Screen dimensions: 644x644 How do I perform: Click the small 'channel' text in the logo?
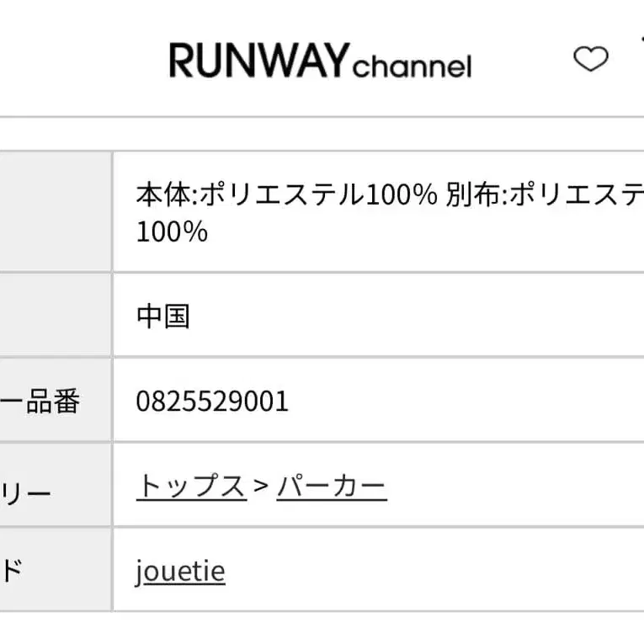tap(412, 66)
